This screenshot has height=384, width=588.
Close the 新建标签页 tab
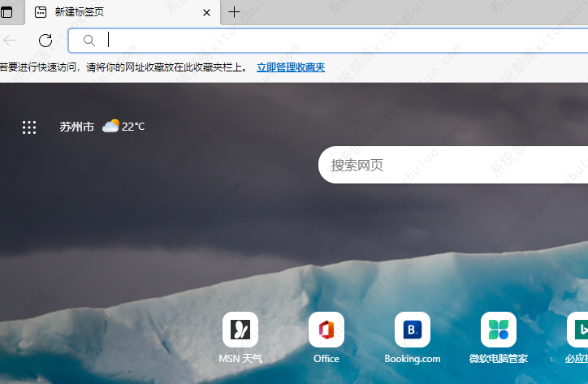pyautogui.click(x=206, y=13)
